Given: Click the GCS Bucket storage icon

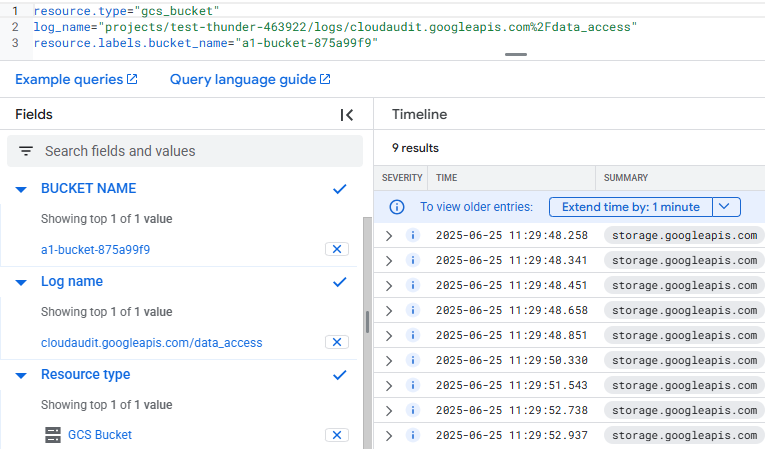Looking at the screenshot, I should point(53,435).
